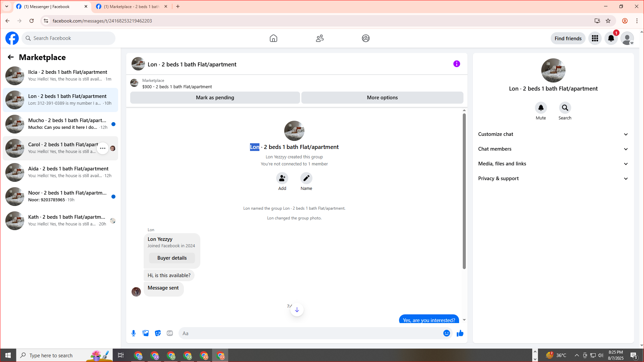The width and height of the screenshot is (644, 362).
Task: Open the Ilcia conversation
Action: pyautogui.click(x=60, y=76)
